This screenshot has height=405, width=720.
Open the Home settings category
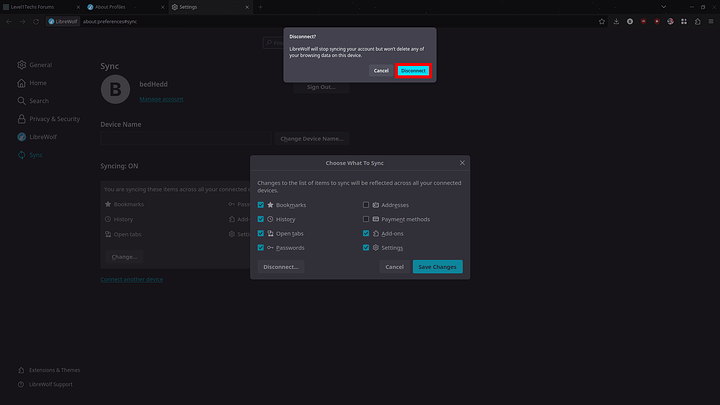[x=32, y=83]
